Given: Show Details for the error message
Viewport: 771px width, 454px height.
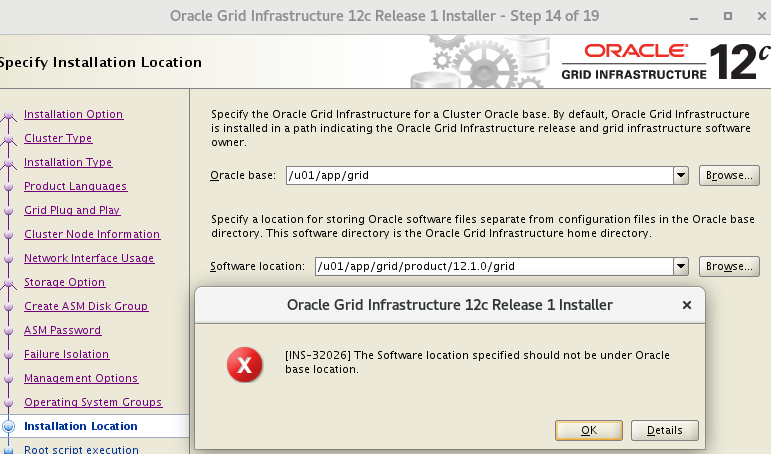Looking at the screenshot, I should (664, 430).
